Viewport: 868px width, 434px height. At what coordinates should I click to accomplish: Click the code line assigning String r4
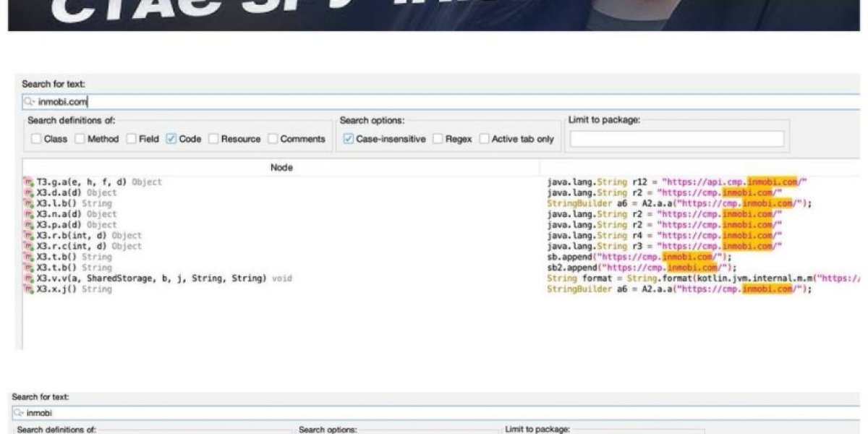point(665,236)
